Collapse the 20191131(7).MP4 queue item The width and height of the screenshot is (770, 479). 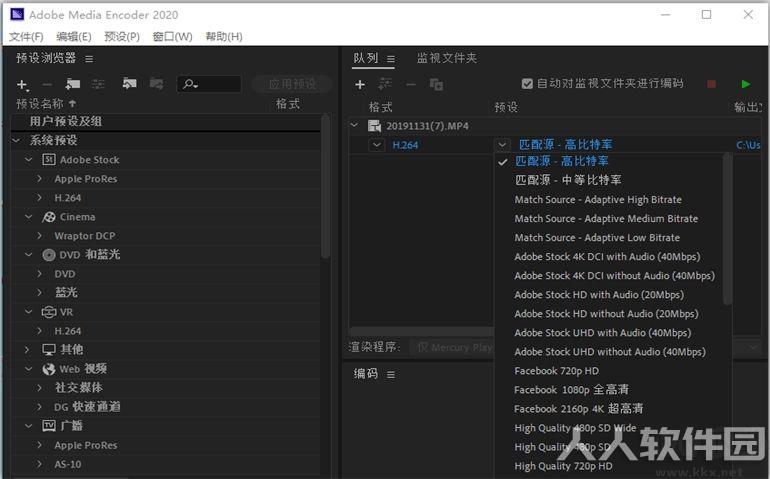tap(354, 126)
